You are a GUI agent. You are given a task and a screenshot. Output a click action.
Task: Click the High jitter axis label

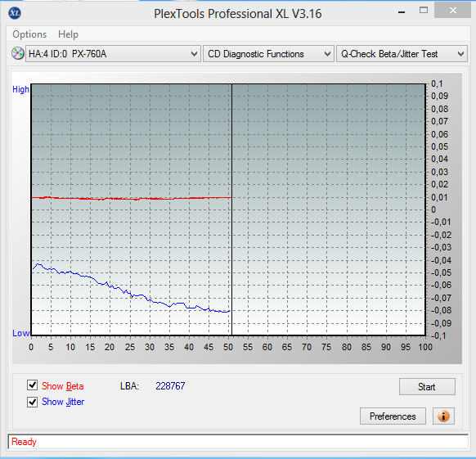[20, 89]
